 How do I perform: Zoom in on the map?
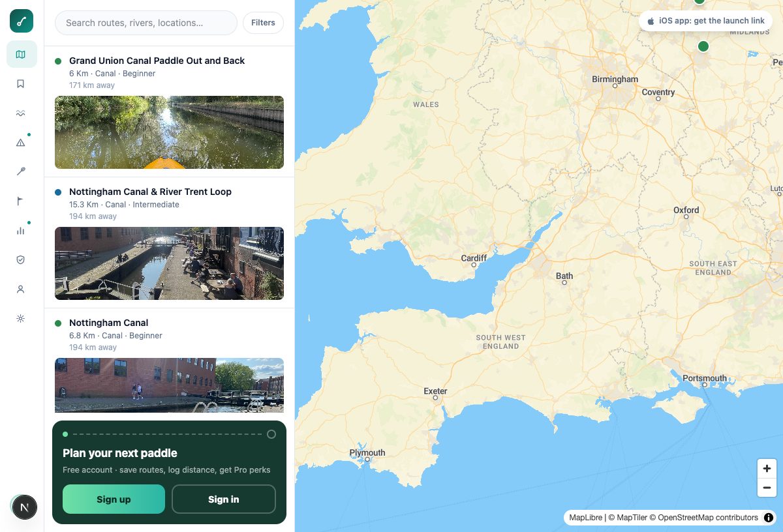tap(767, 468)
